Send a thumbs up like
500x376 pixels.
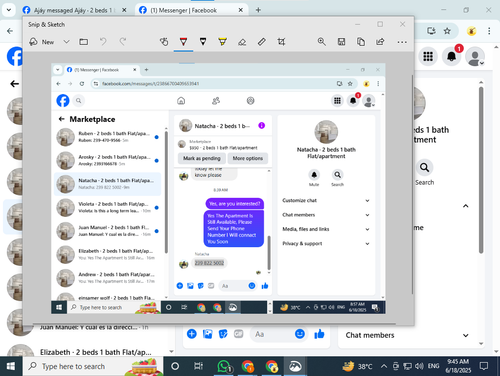pyautogui.click(x=319, y=334)
